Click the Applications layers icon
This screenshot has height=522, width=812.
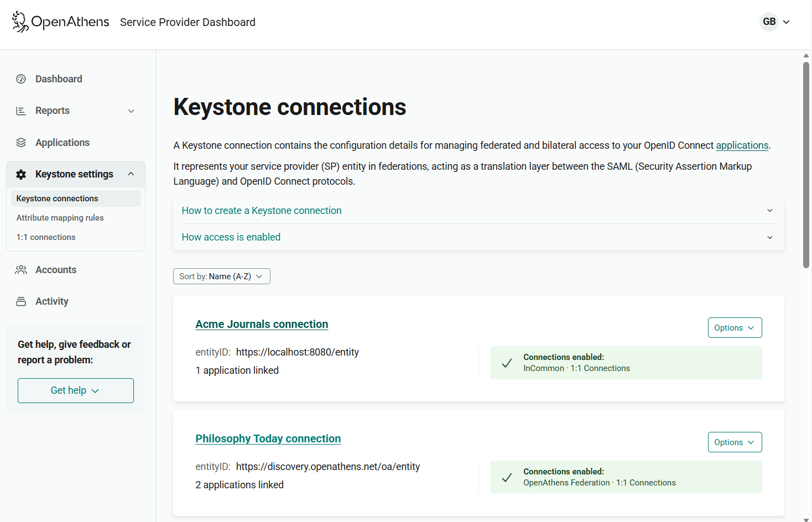tap(21, 143)
